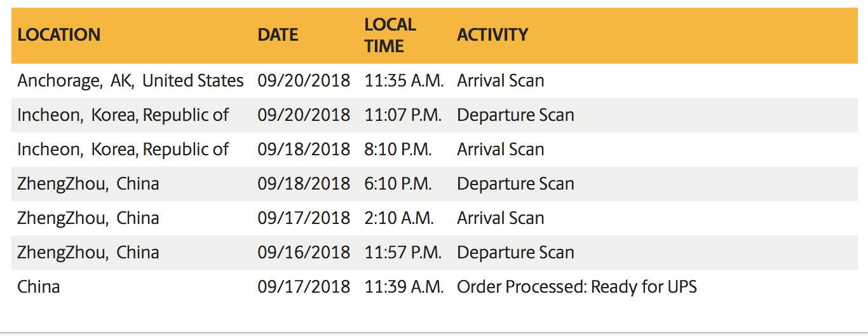Select the Incheon row dated 09/18/2018

tap(434, 150)
